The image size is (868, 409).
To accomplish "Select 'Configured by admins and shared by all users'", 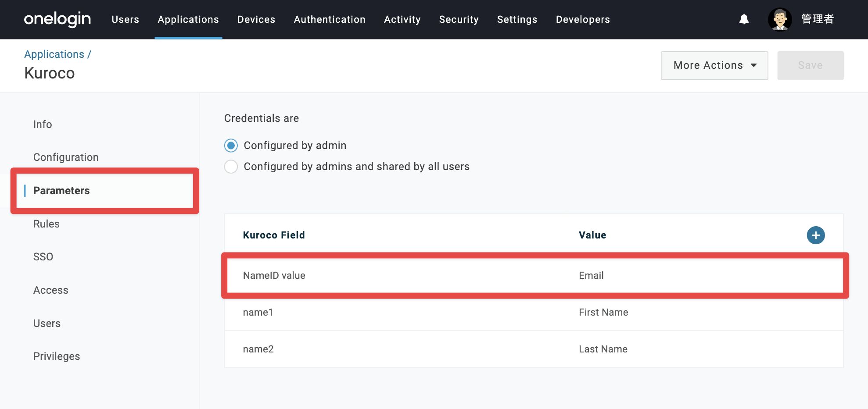I will click(x=231, y=167).
